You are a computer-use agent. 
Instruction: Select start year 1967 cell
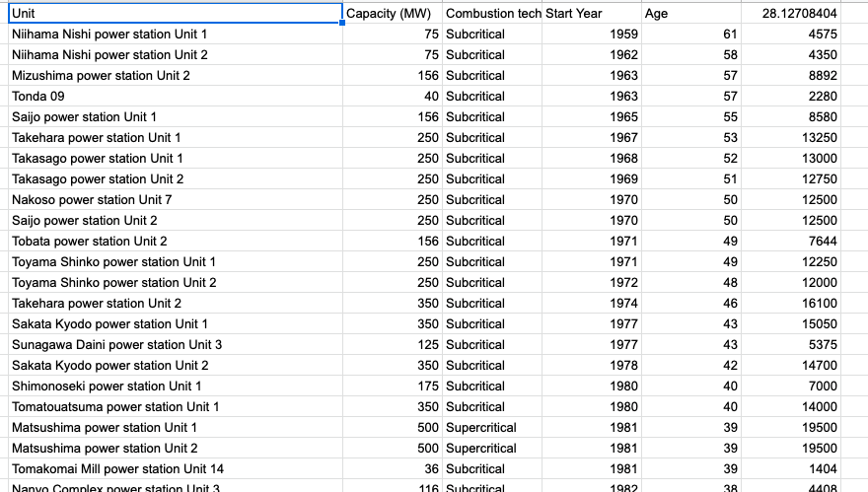click(592, 138)
